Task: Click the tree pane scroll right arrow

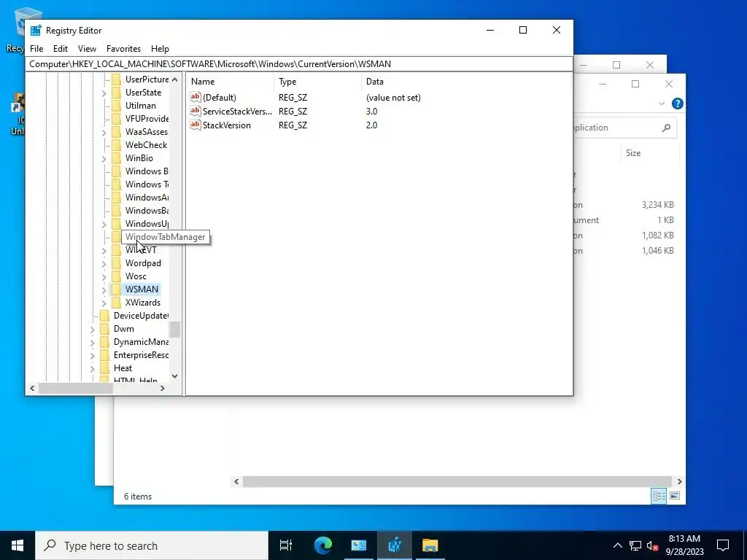Action: click(163, 388)
